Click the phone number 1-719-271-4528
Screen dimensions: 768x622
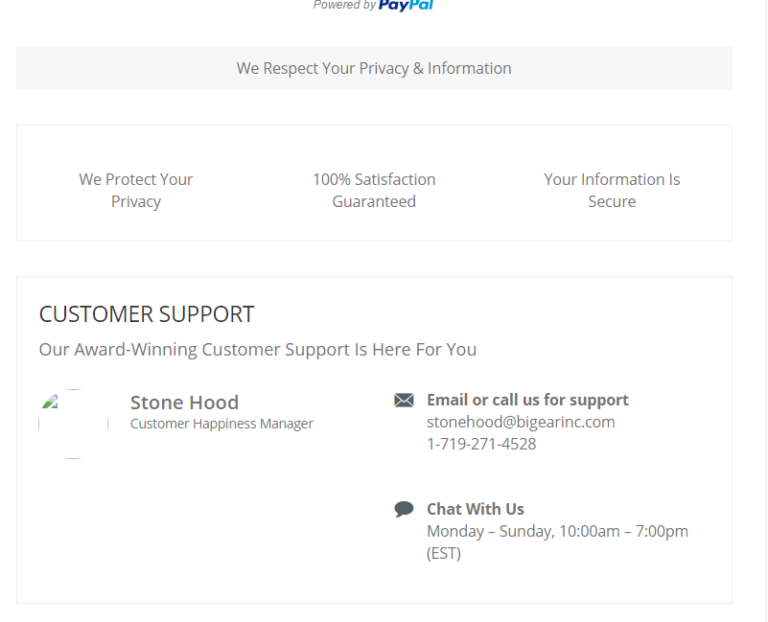point(481,444)
